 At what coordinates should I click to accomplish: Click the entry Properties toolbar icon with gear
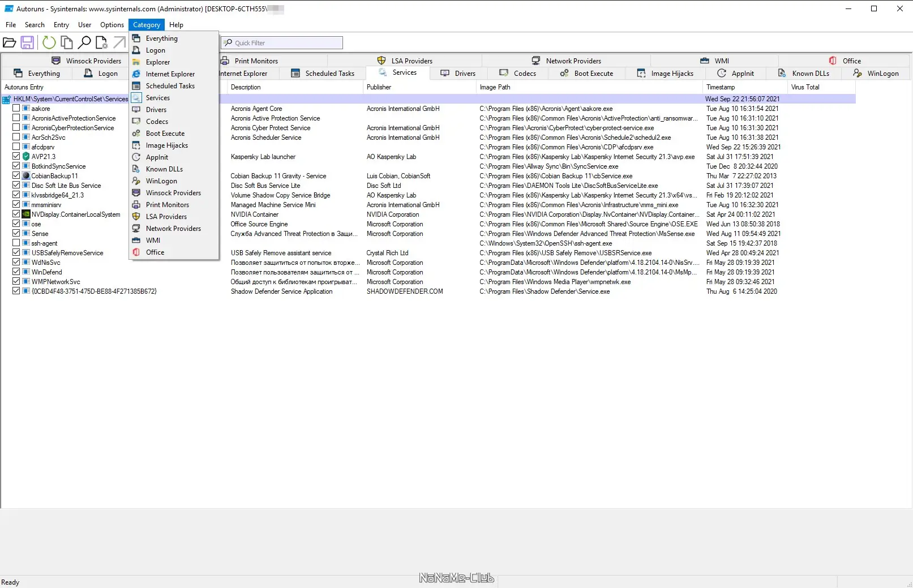[102, 42]
